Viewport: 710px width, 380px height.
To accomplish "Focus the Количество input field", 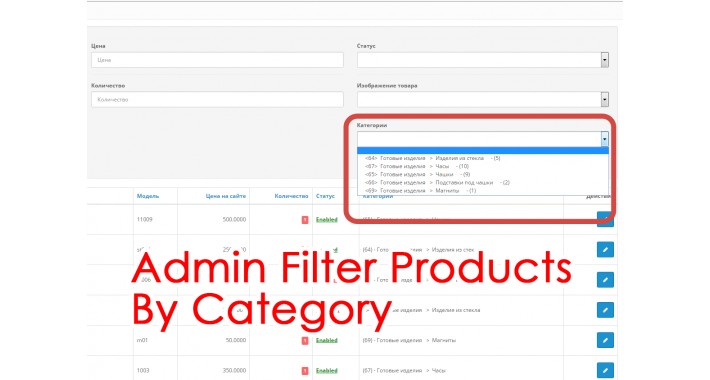I will pyautogui.click(x=217, y=99).
